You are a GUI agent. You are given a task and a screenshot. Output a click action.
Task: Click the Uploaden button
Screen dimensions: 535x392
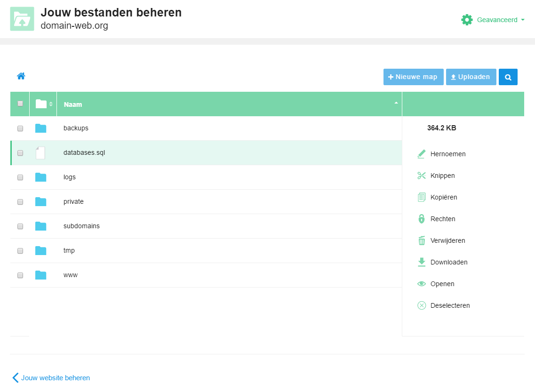coord(471,77)
